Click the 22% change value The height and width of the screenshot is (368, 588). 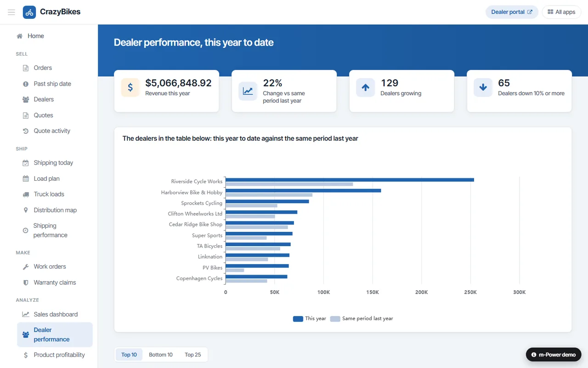(x=272, y=83)
